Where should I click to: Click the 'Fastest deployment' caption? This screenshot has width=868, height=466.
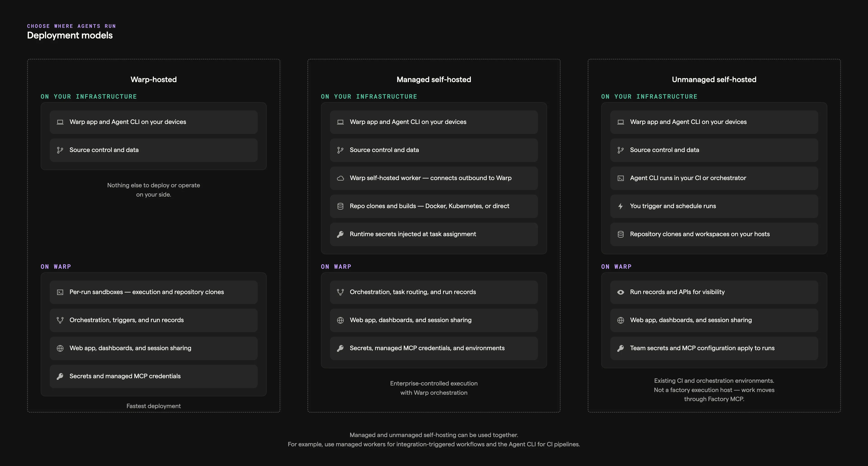point(154,406)
